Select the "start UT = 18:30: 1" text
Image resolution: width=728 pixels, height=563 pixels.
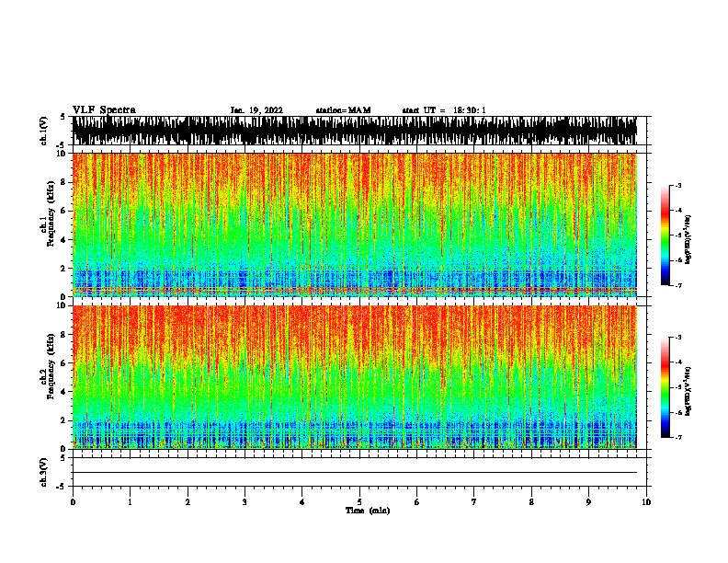(444, 110)
